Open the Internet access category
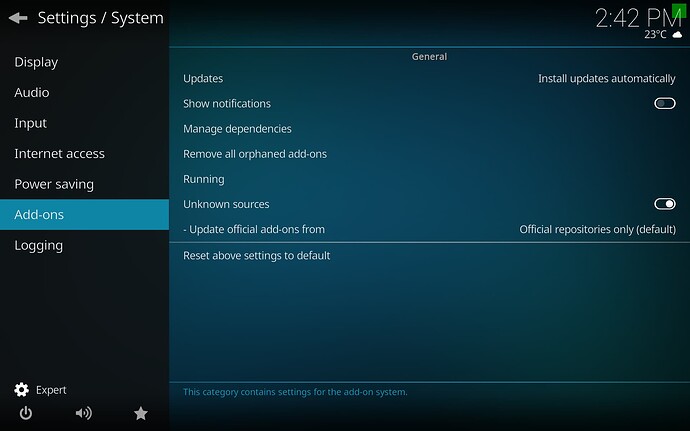Viewport: 690px width, 431px height. pyautogui.click(x=84, y=154)
